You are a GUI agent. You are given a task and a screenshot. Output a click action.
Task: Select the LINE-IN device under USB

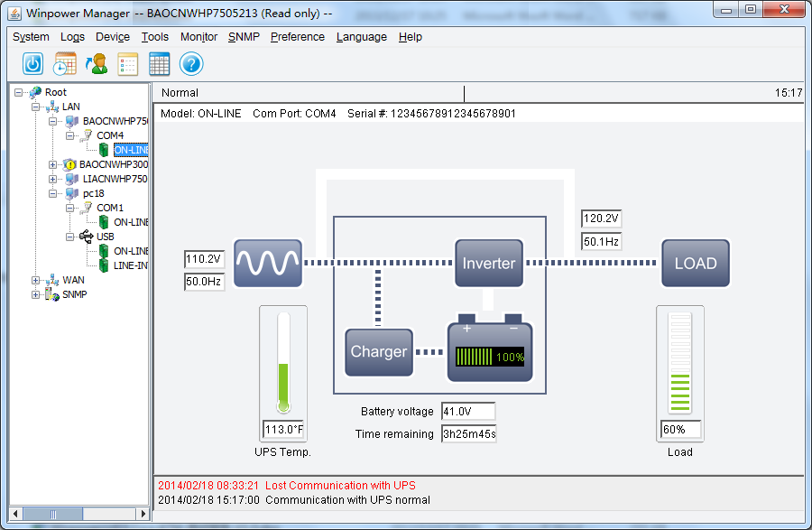(130, 265)
